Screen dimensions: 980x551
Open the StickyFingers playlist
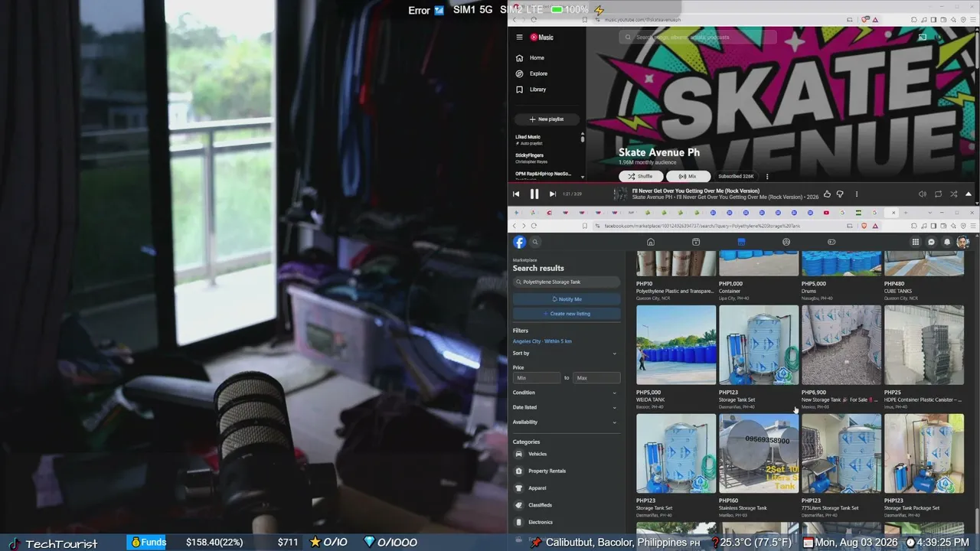tap(530, 158)
